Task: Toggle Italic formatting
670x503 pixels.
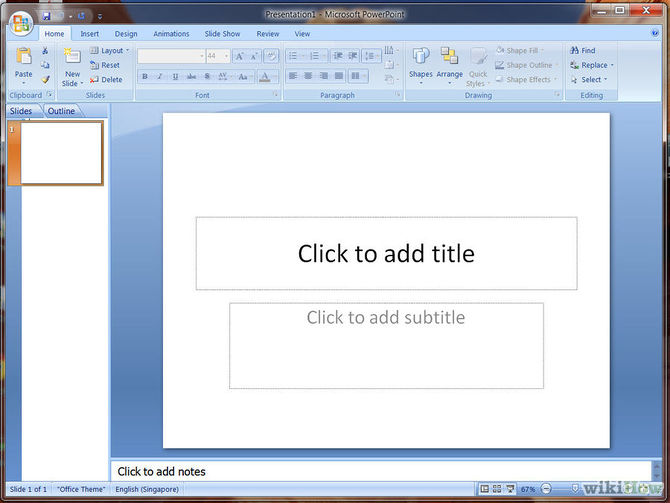Action: (x=160, y=77)
